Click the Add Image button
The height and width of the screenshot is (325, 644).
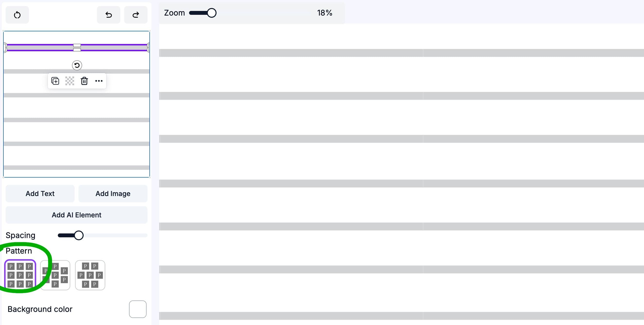point(113,194)
